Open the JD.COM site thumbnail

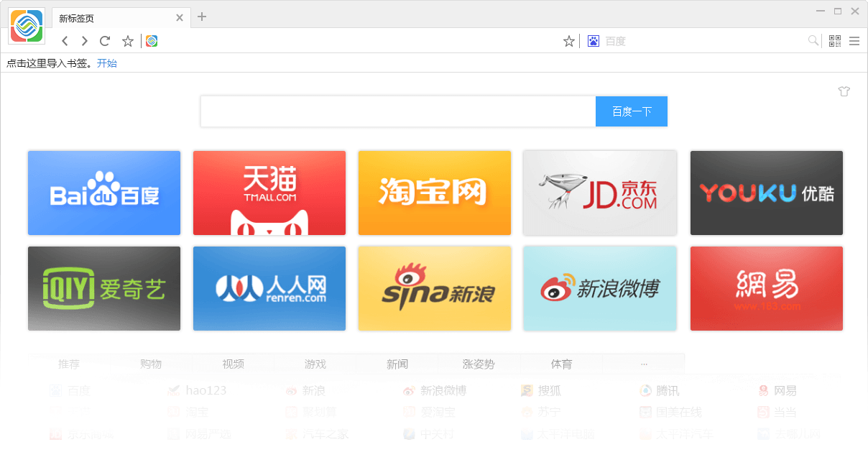(600, 193)
